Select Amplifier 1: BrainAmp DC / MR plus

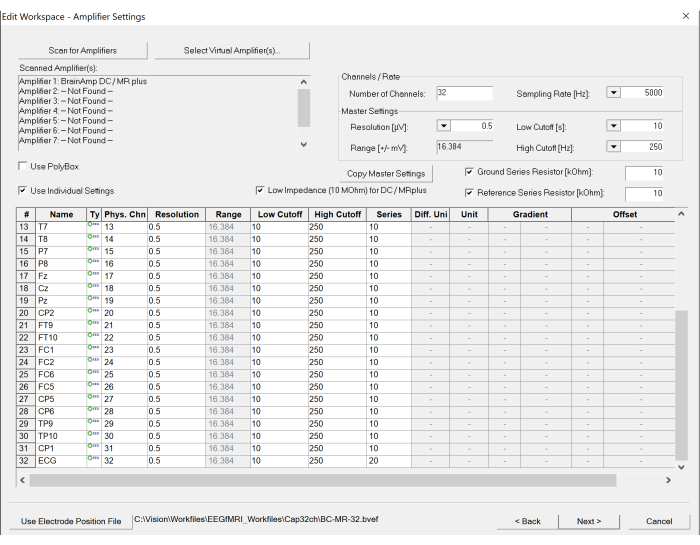[83, 81]
